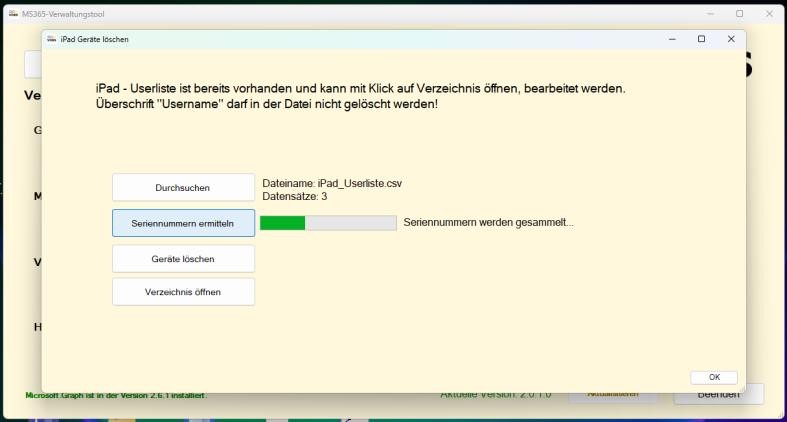This screenshot has width=787, height=422.
Task: Click the 'Aktuelle Version' text in main window
Action: [496, 395]
